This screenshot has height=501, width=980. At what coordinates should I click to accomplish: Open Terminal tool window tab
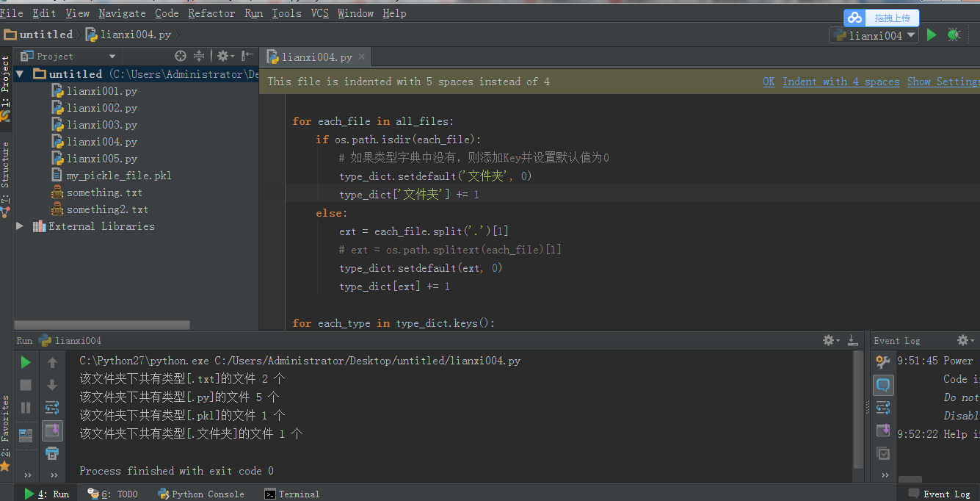click(291, 494)
